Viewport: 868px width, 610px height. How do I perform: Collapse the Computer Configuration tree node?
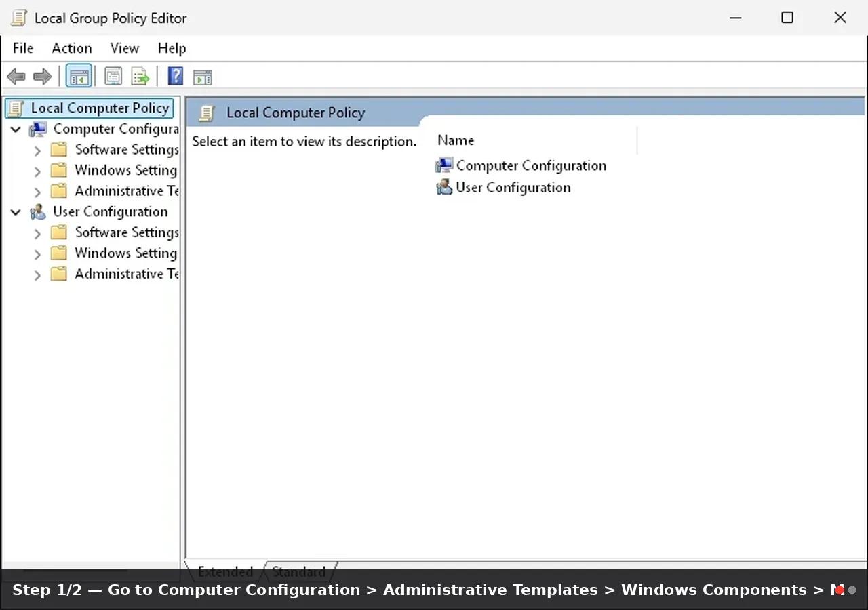16,129
